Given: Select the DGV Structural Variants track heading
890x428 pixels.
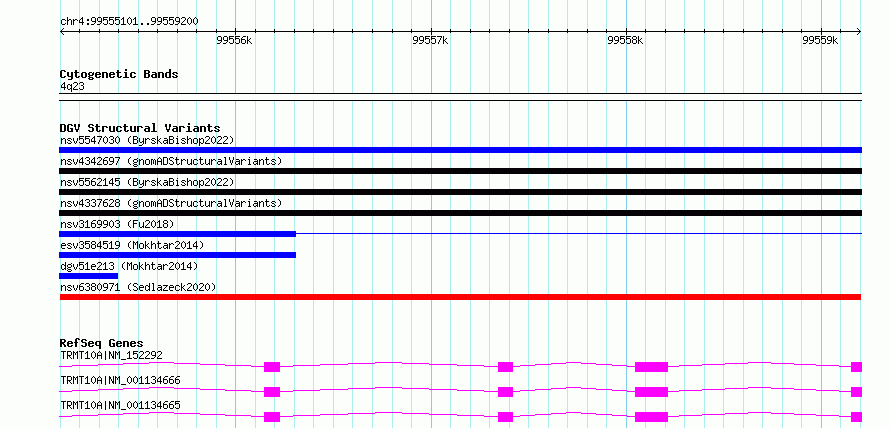Looking at the screenshot, I should (x=140, y=128).
